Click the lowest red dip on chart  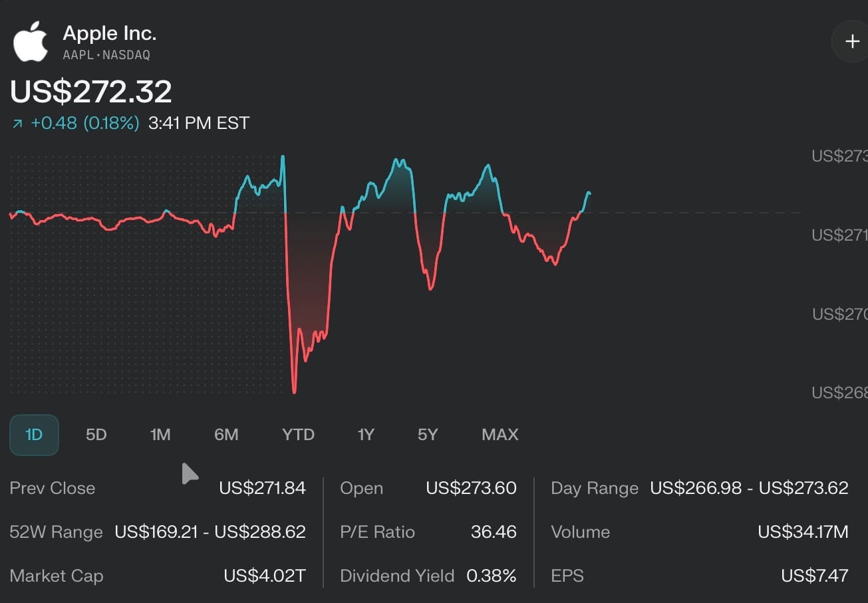(294, 391)
